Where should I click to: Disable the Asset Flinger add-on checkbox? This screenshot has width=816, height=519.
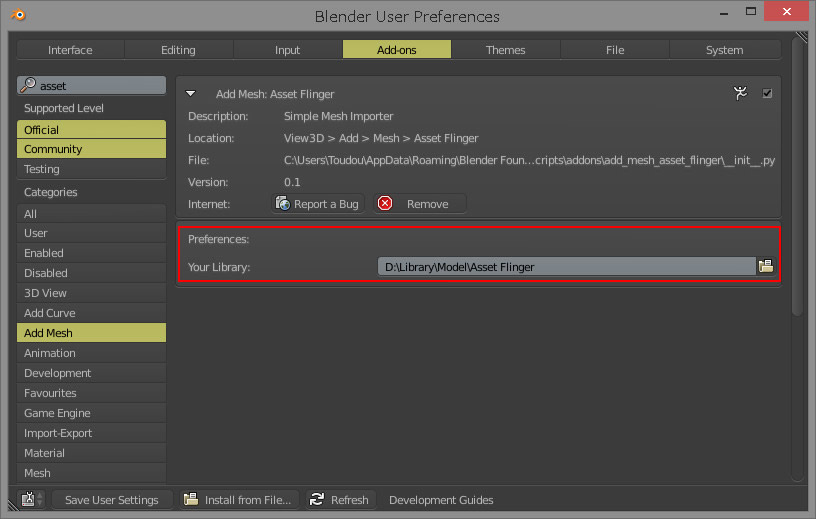tap(767, 93)
